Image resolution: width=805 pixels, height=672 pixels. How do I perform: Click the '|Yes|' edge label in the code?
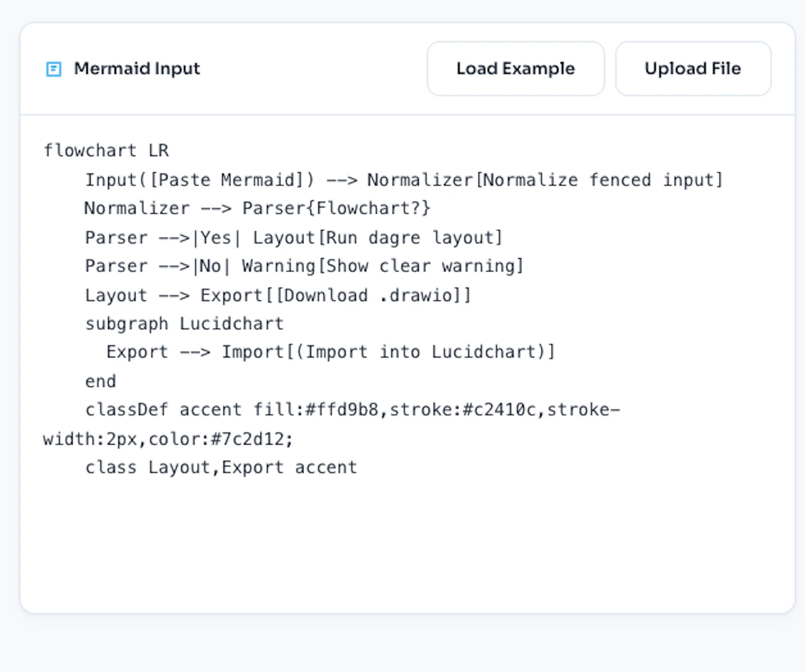click(x=216, y=237)
